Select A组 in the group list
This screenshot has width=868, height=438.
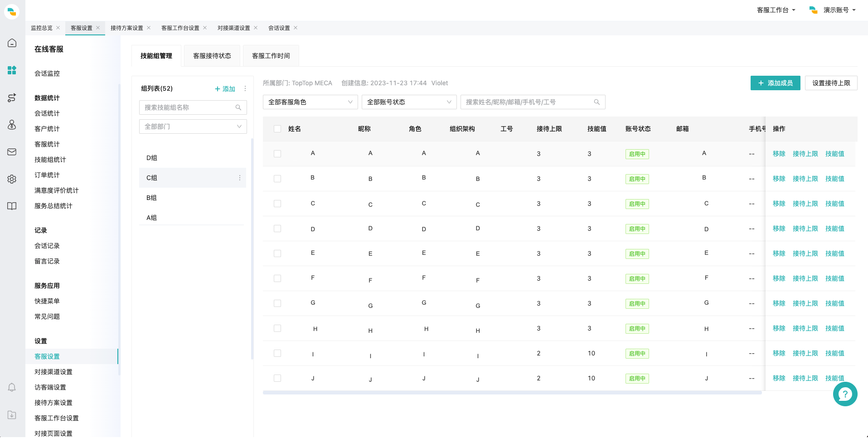[x=193, y=218]
